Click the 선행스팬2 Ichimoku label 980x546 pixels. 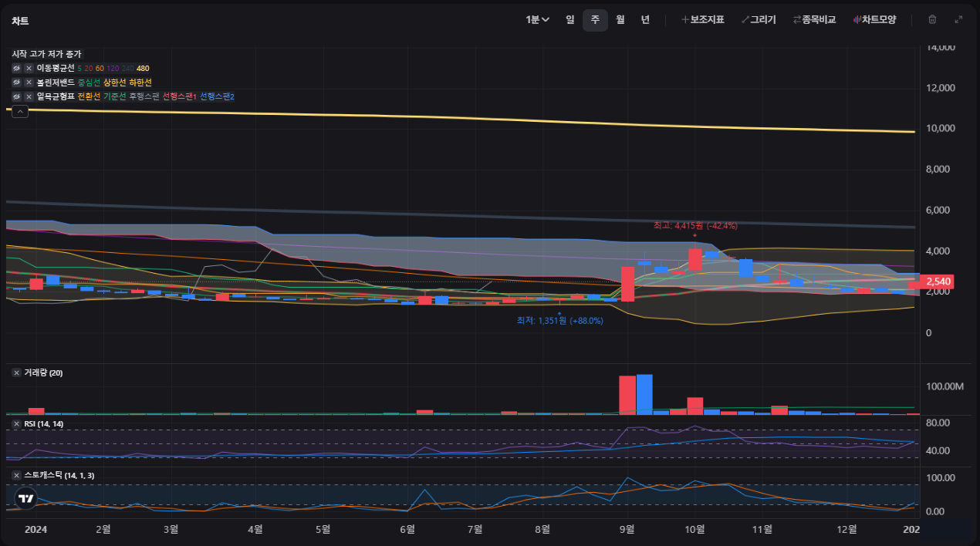click(217, 96)
